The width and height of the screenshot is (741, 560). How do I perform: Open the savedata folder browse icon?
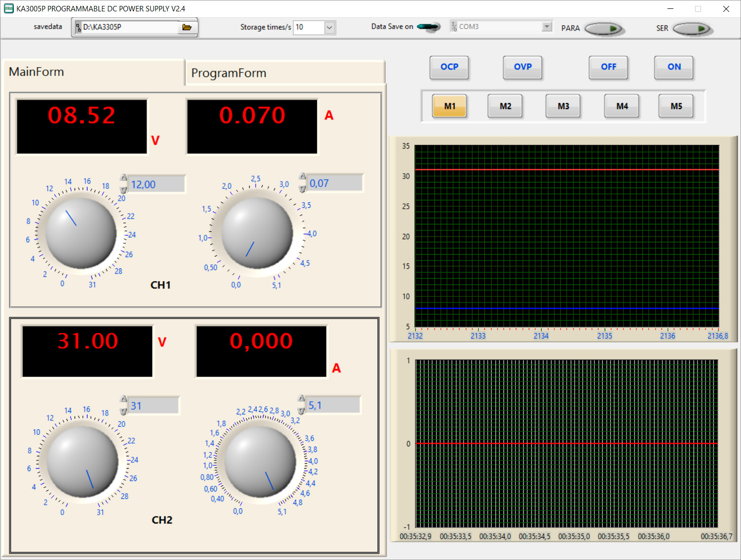[187, 27]
